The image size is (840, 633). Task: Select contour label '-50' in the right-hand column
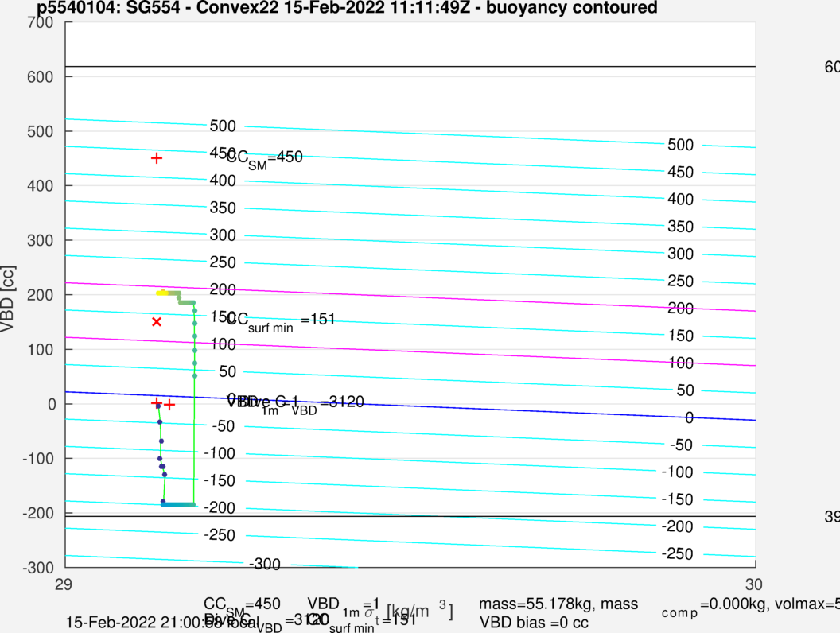[x=681, y=445]
